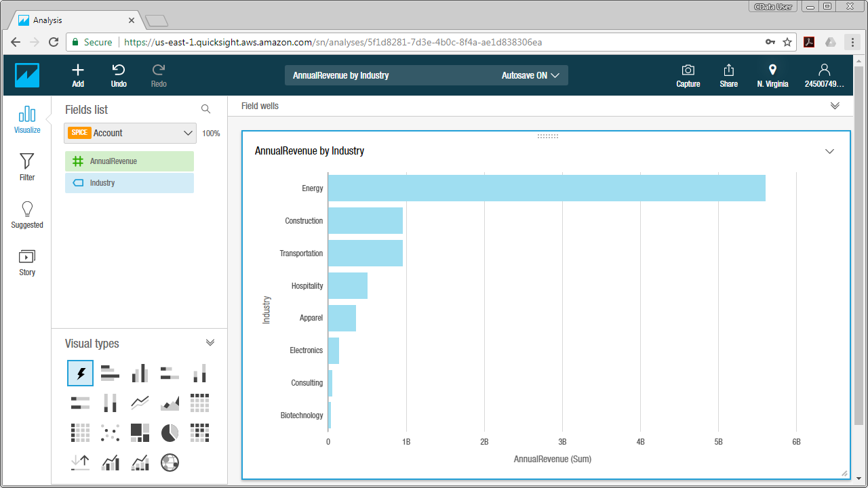Click the Share button
The image size is (868, 488).
(x=729, y=75)
